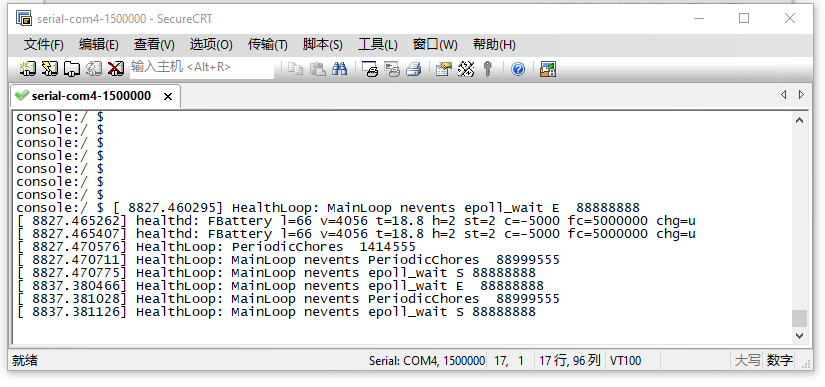Open the 选项(O) menu
The image size is (825, 387).
coord(211,45)
